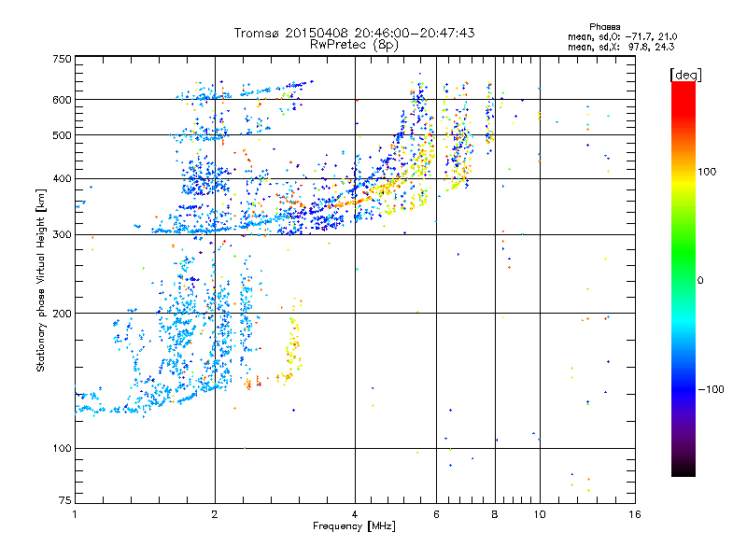Click the '10' x-axis tick label
747x560 pixels.
pyautogui.click(x=540, y=514)
